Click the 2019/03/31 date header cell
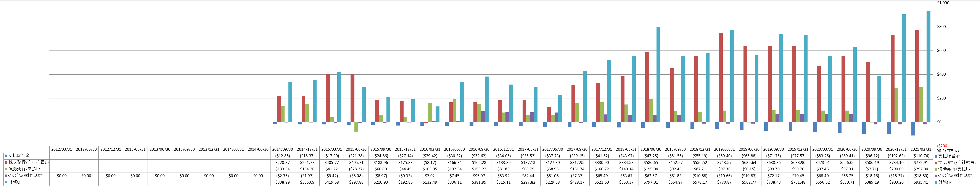This screenshot has height=186, width=980. [724, 149]
